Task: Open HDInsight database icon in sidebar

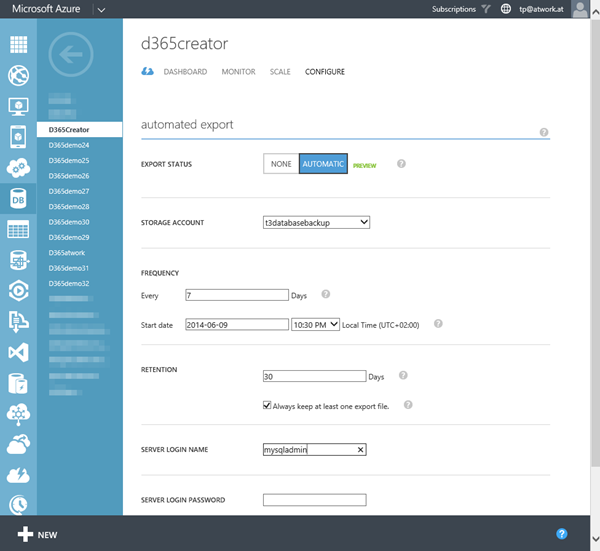Action: 18,260
